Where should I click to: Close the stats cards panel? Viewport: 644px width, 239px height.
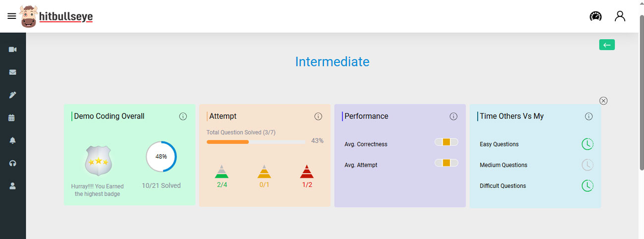coord(603,101)
